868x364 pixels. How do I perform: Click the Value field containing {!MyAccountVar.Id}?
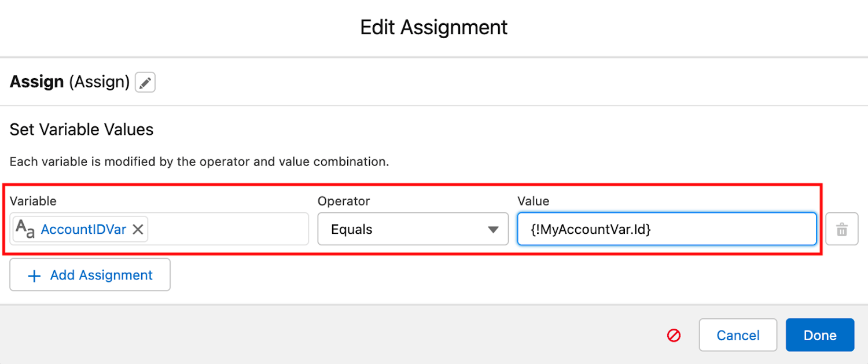pyautogui.click(x=667, y=229)
